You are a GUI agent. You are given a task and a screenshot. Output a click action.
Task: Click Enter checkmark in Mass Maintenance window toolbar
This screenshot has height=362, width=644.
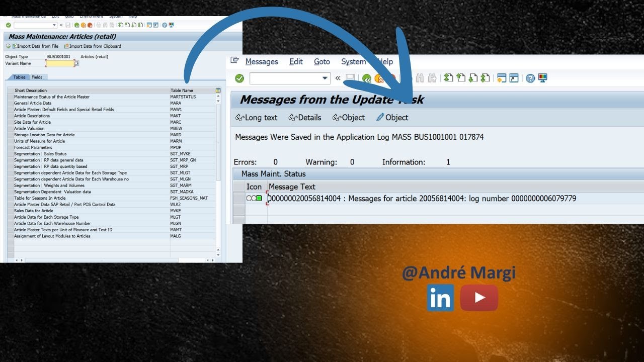9,25
